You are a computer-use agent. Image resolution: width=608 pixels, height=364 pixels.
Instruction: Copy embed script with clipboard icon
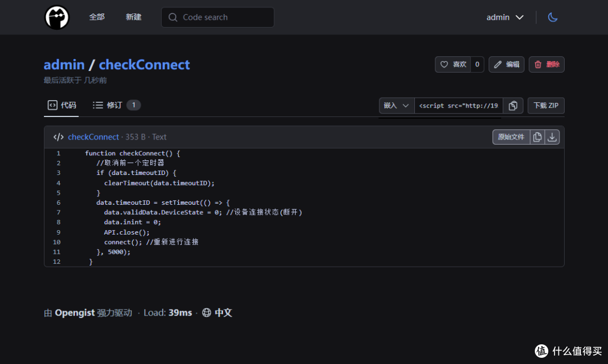513,105
